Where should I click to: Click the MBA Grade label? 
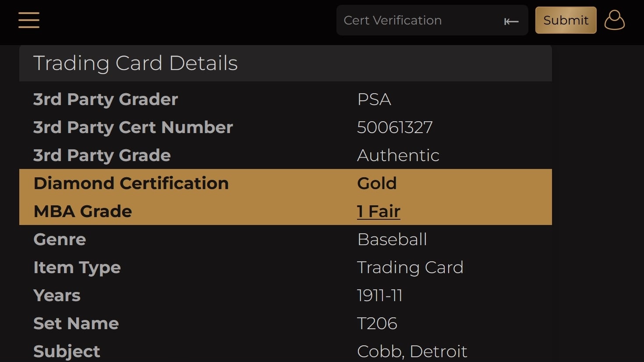click(x=83, y=211)
